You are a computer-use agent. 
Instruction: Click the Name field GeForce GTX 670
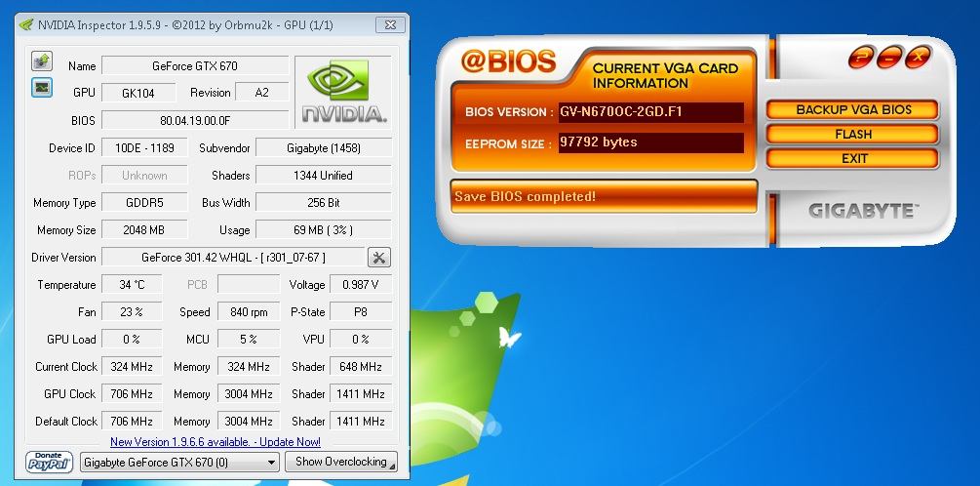(195, 65)
